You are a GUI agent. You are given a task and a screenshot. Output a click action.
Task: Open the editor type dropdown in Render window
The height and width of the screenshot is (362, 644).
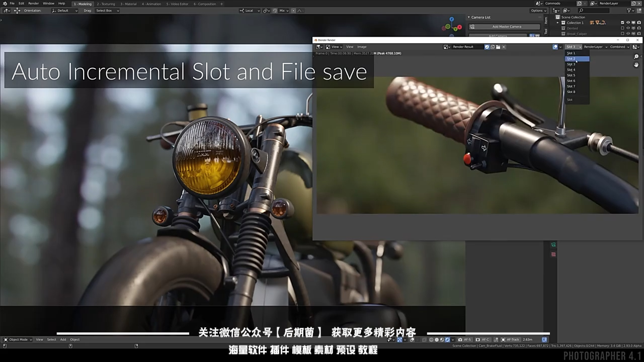pos(319,47)
